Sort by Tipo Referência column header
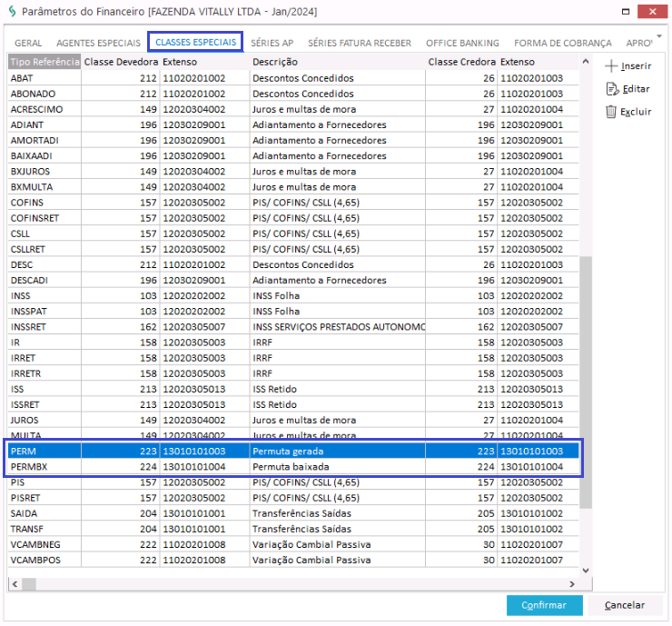 44,63
